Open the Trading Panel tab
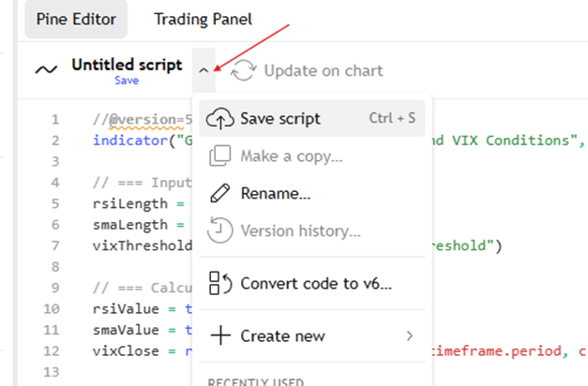 click(x=203, y=19)
